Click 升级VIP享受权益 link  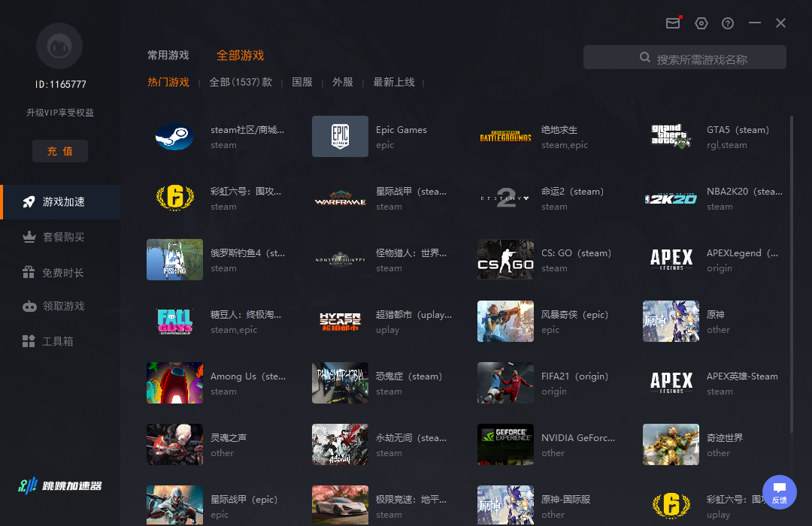coord(60,113)
